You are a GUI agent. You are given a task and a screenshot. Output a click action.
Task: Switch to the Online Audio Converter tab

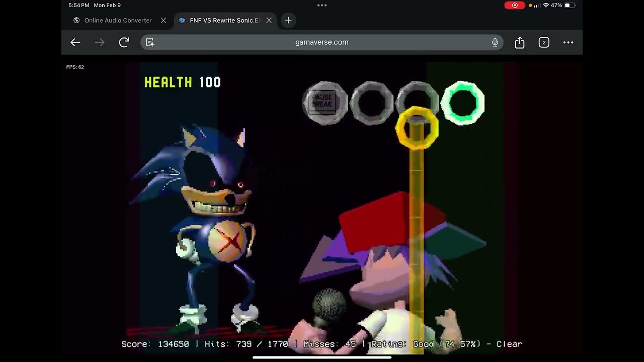[x=117, y=21]
